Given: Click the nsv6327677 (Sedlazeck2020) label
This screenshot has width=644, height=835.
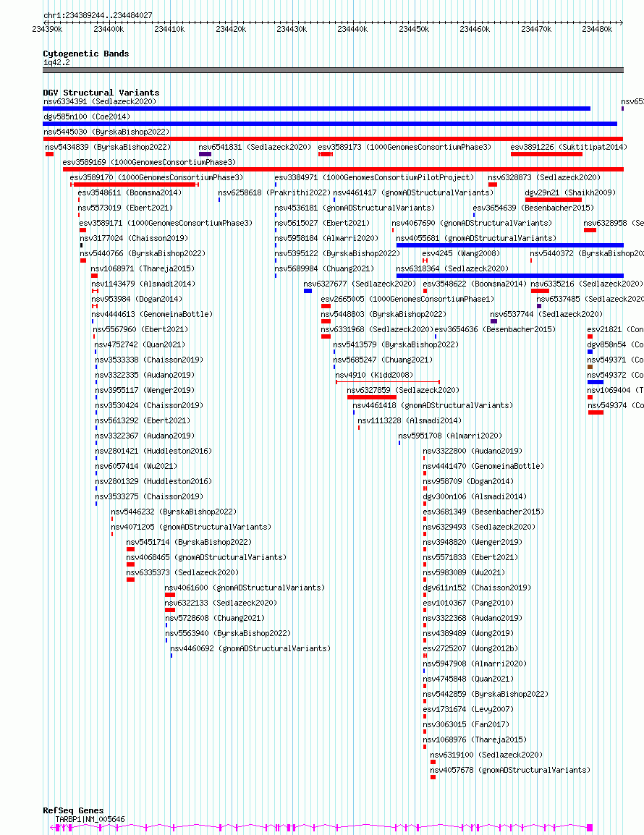Looking at the screenshot, I should click(x=360, y=284).
